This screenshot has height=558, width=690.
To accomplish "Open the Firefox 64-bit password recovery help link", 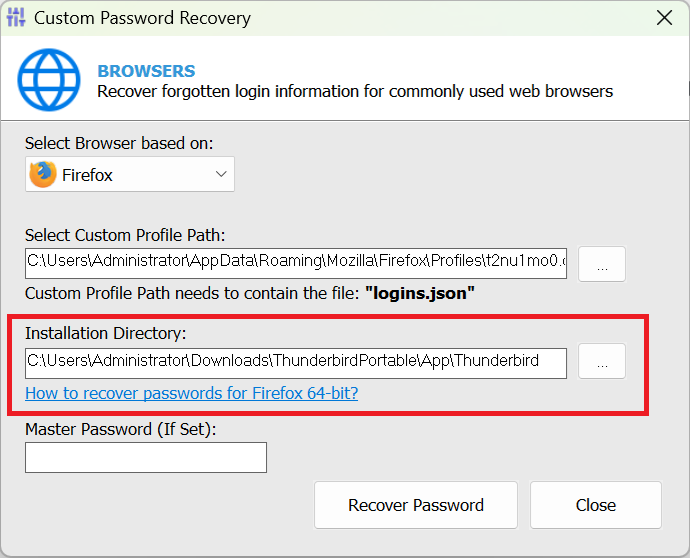I will click(191, 393).
